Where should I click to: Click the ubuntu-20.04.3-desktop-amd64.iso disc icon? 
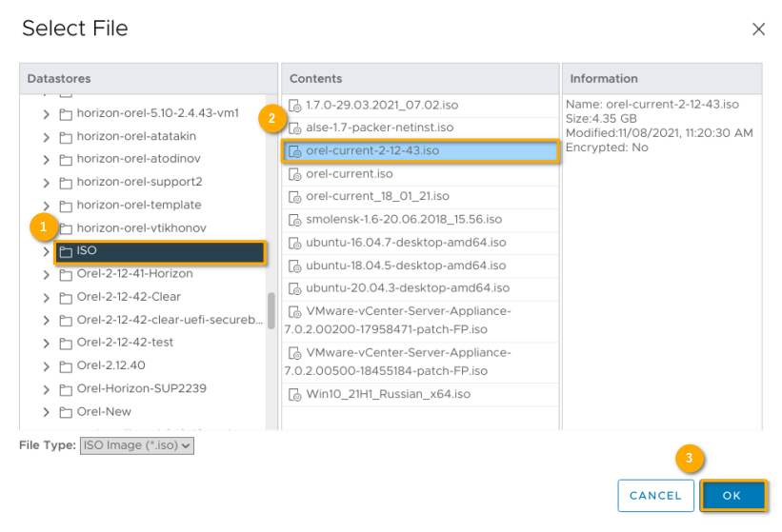point(296,288)
